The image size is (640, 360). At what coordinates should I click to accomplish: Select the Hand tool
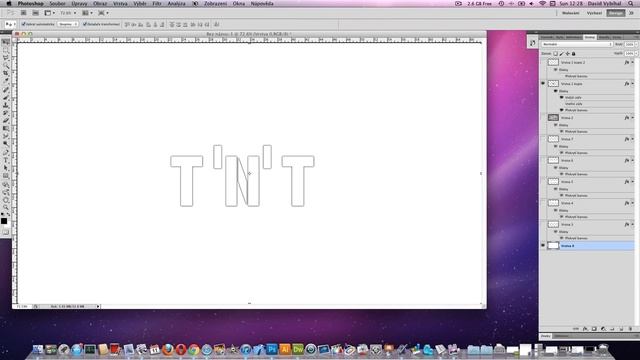tap(6, 200)
